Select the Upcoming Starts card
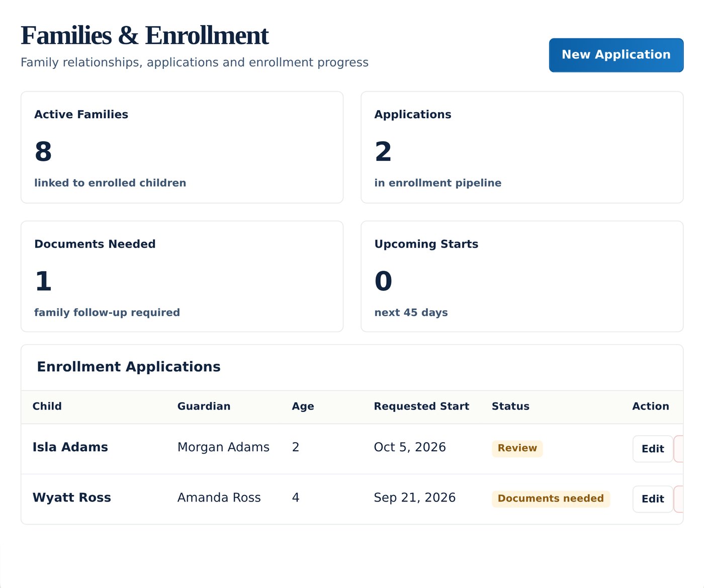 [522, 276]
